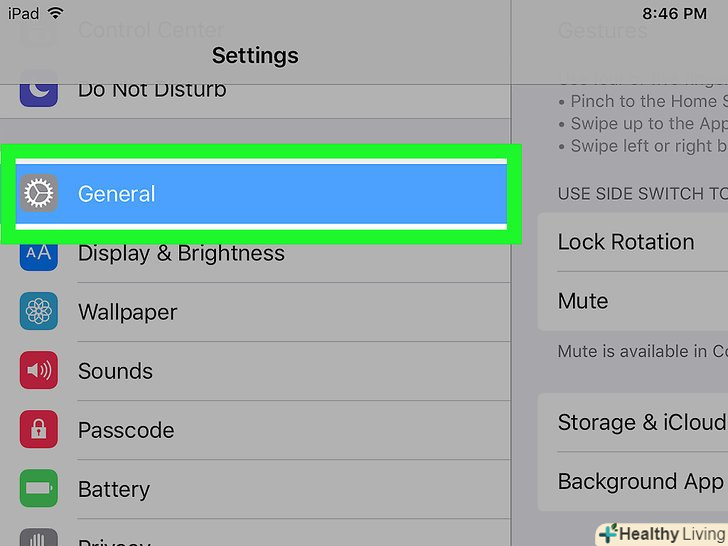Open the Passcode settings row
This screenshot has height=546, width=728.
(x=260, y=430)
